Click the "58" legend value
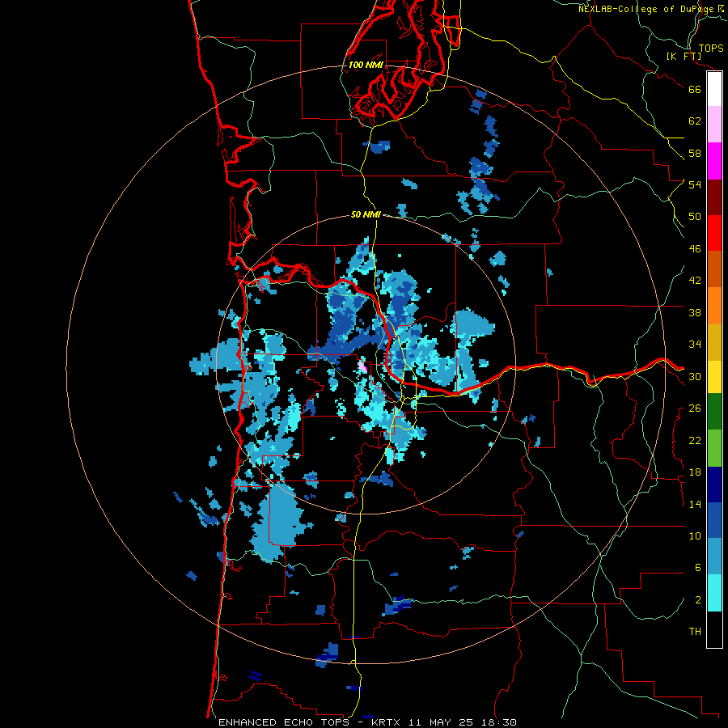The height and width of the screenshot is (728, 728). pos(695,153)
